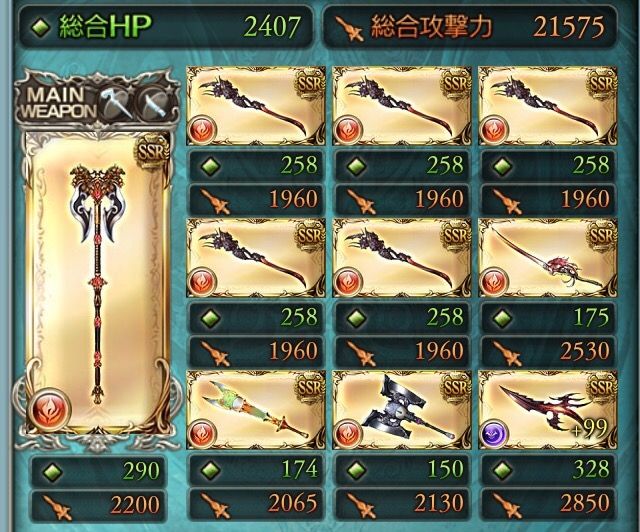Click the total HP 2407 panel
640x532 pixels.
click(167, 27)
